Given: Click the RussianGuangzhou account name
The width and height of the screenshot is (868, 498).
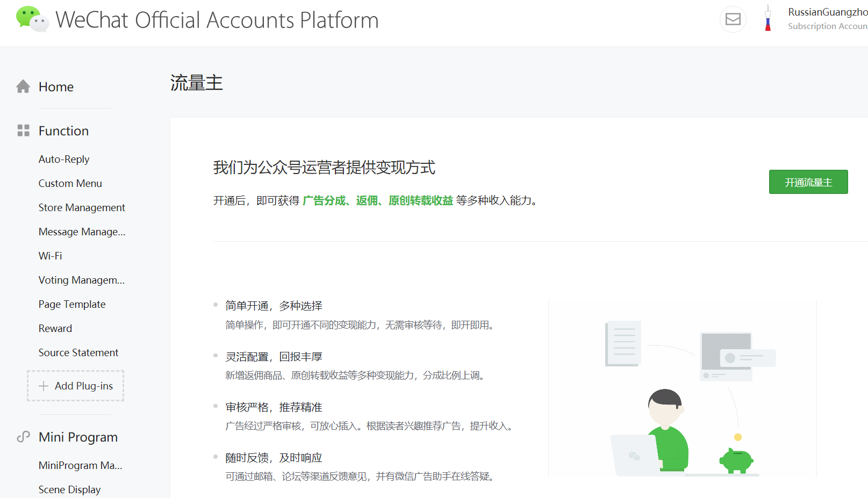Looking at the screenshot, I should [828, 12].
